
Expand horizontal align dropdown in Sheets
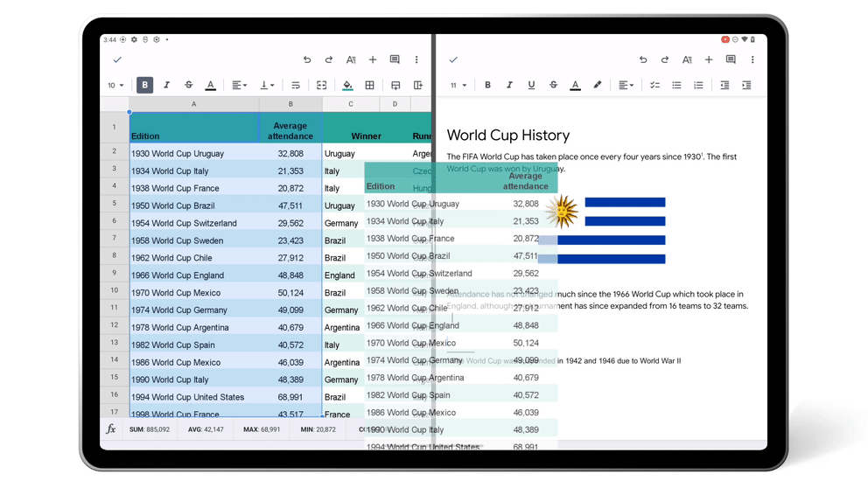[239, 85]
